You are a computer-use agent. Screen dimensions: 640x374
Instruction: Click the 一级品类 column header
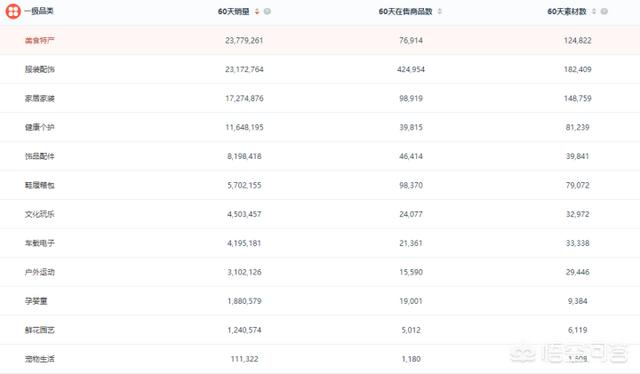(x=39, y=11)
